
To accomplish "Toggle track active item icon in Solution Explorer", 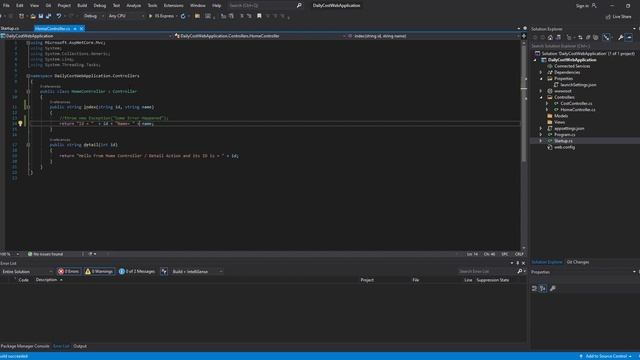I will (607, 38).
